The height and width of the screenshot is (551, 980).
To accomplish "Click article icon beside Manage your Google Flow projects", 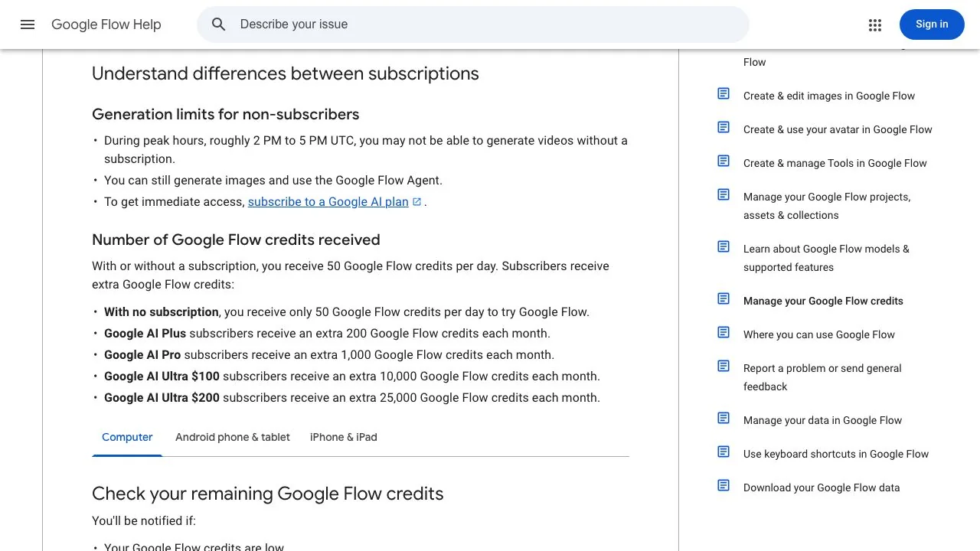I will [724, 194].
